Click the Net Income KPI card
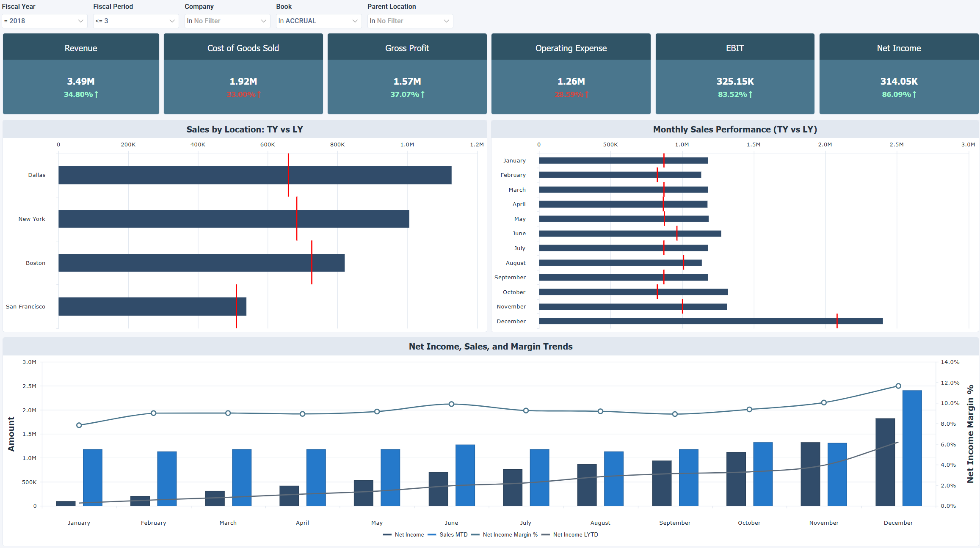 [x=898, y=73]
